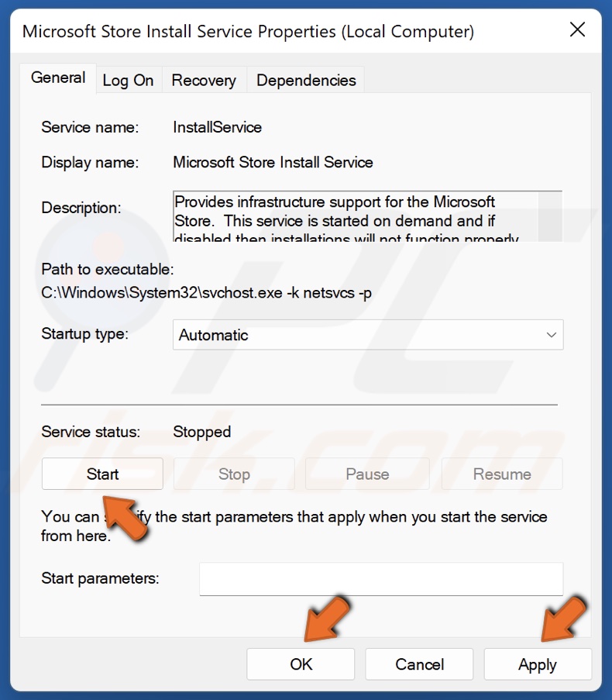This screenshot has height=700, width=612.
Task: Expand the Startup type selection arrow
Action: point(551,335)
